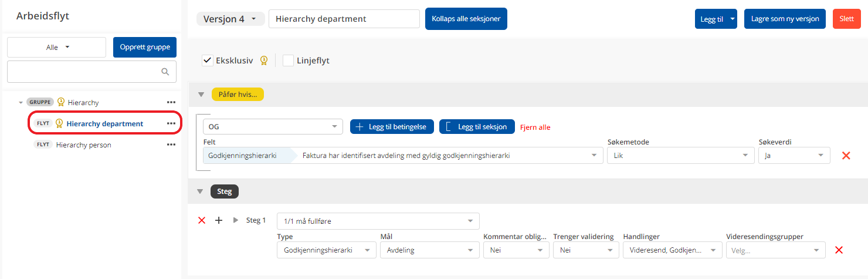Open three-dot menu for Hierarchy group
The height and width of the screenshot is (279, 868).
click(171, 102)
